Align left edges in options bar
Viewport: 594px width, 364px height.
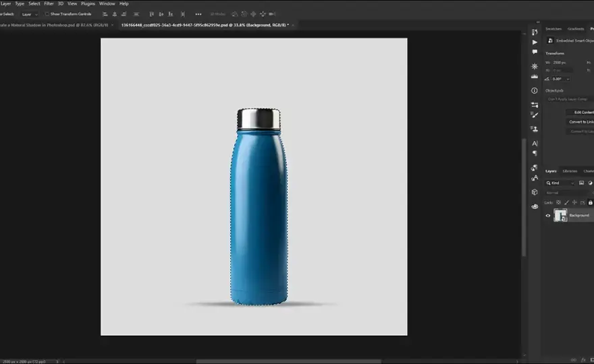(x=105, y=14)
